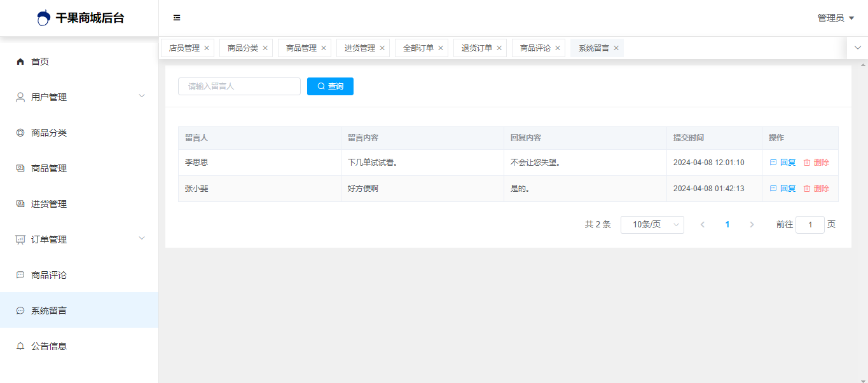Image resolution: width=868 pixels, height=383 pixels.
Task: Delete the message from 李思思
Action: 816,163
